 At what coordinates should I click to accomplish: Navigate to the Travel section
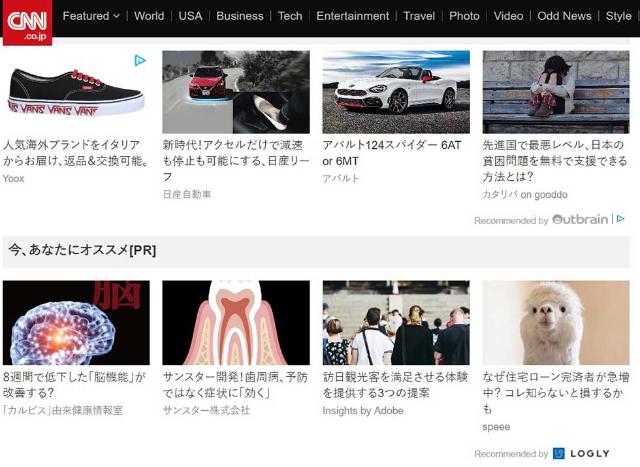click(x=419, y=16)
